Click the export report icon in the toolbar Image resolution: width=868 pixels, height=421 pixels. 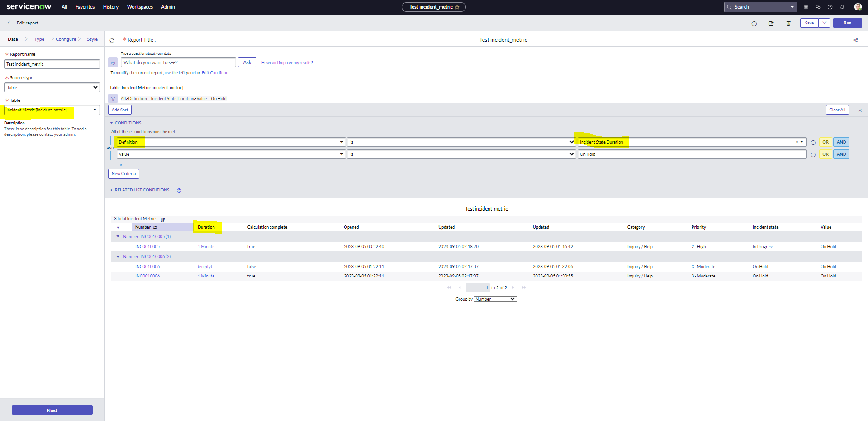coord(771,23)
